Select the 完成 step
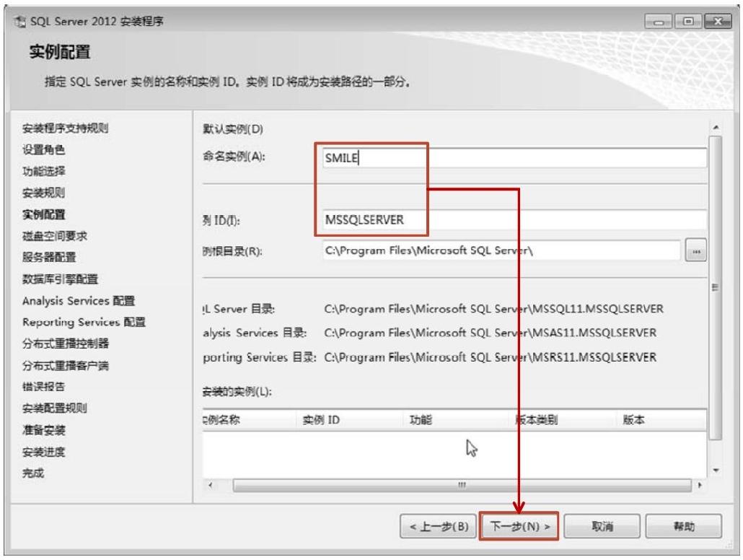This screenshot has width=743, height=560. [x=32, y=473]
